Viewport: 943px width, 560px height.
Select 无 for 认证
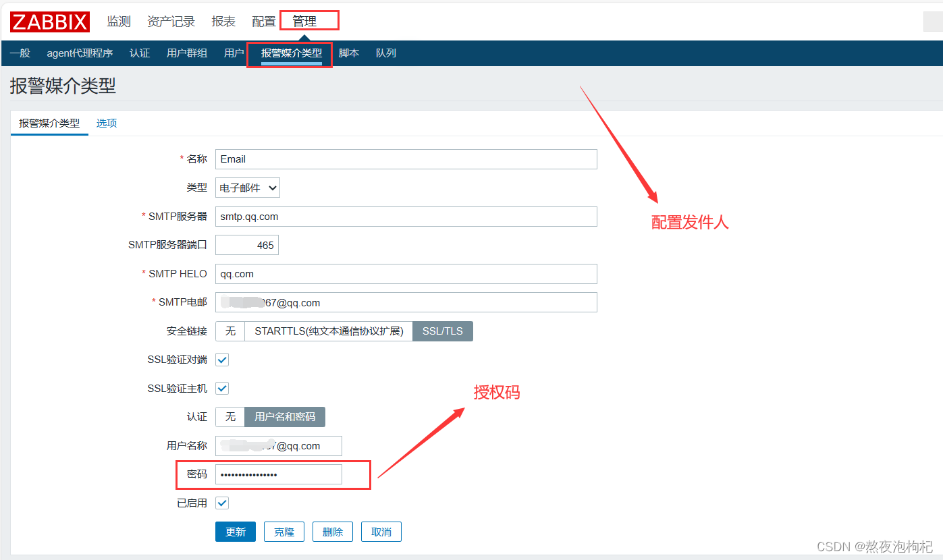click(x=230, y=417)
